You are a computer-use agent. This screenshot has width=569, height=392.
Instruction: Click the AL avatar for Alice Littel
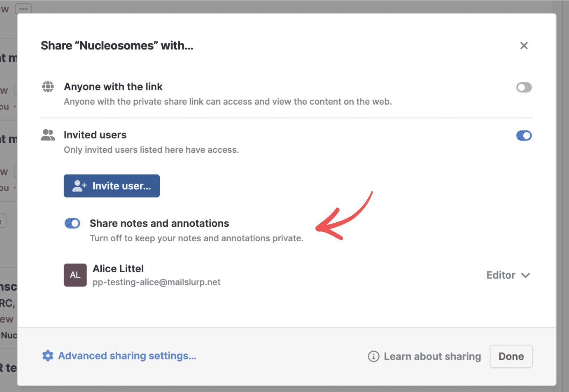coord(75,275)
